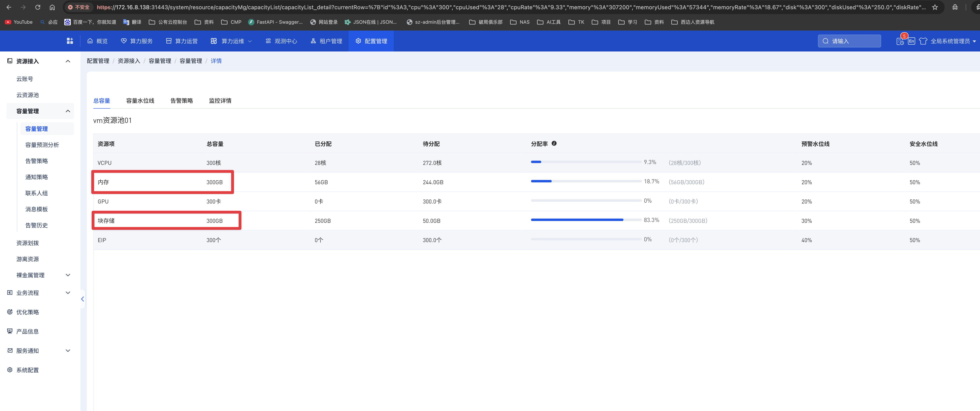Reload the page in the browser
This screenshot has height=411, width=980.
click(x=38, y=7)
